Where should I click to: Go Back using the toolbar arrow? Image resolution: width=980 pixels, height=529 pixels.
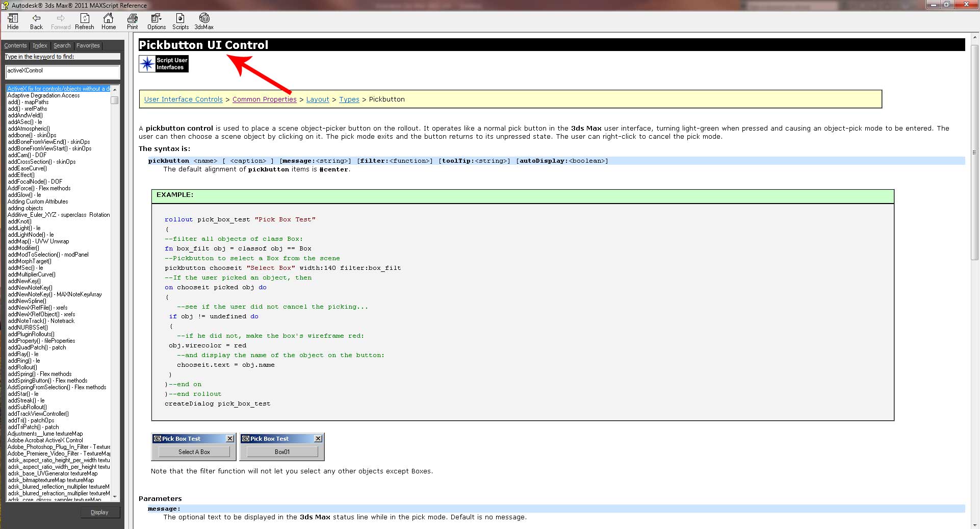click(36, 21)
